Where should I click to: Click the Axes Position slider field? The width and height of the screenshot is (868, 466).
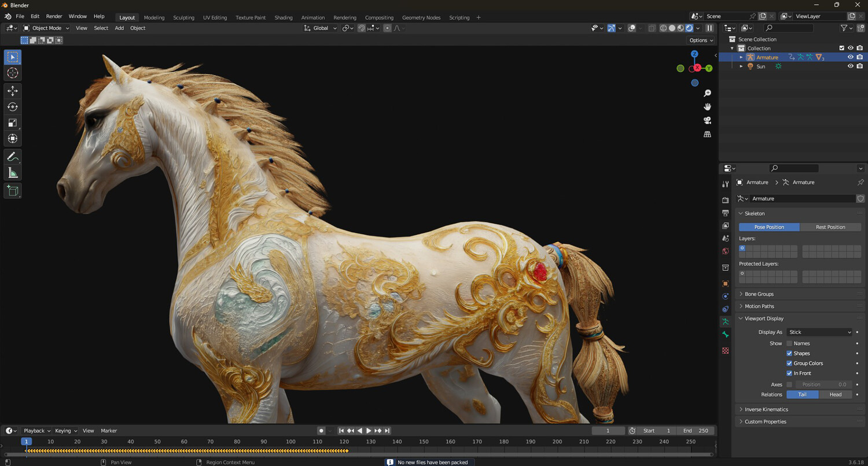click(x=823, y=384)
